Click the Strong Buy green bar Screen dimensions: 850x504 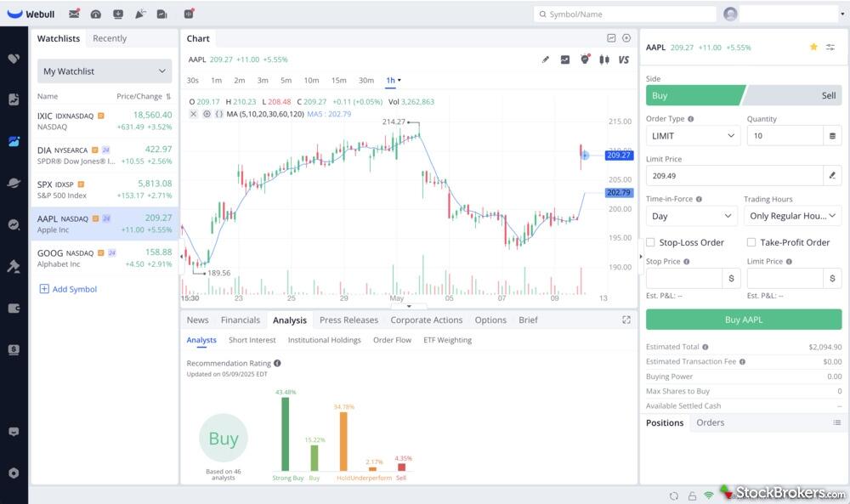click(286, 433)
